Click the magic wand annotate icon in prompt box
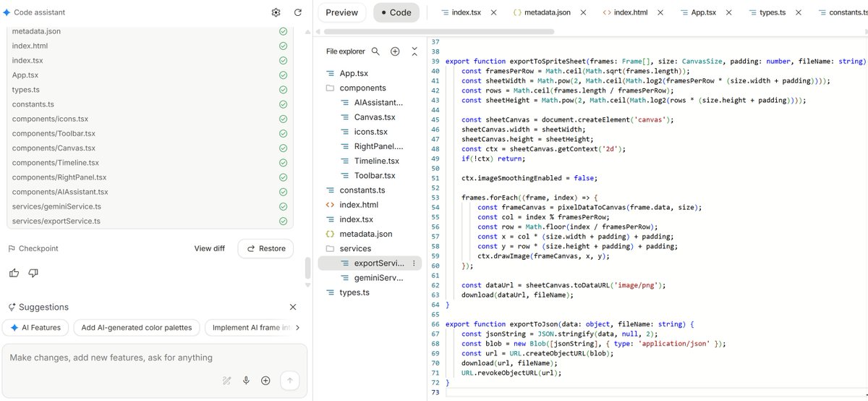 point(227,381)
